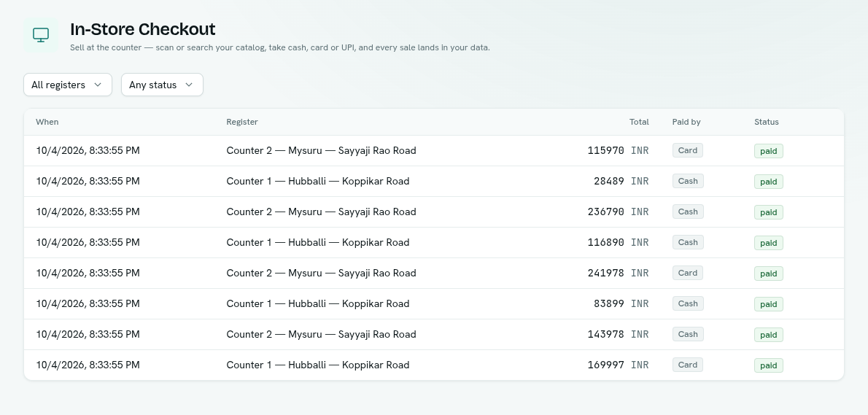Click Counter 1 Hubballi register in 83899 row
Screen dimensions: 868x415
(x=318, y=304)
